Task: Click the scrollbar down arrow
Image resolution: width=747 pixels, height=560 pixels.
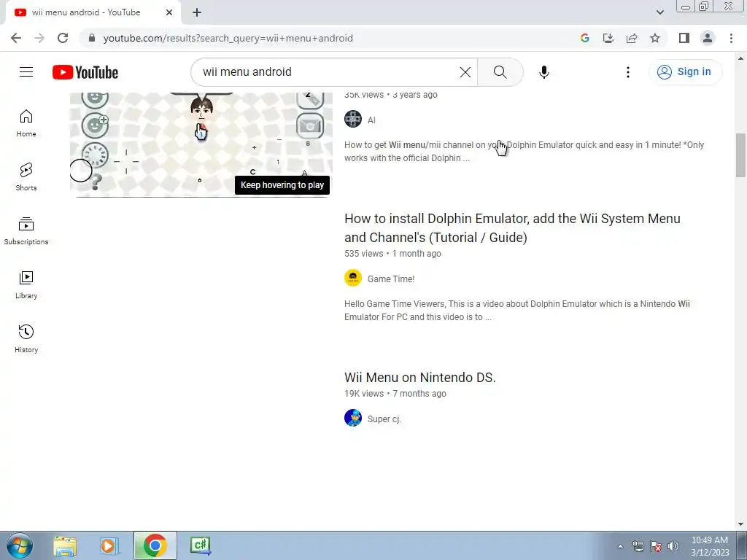Action: tap(740, 524)
